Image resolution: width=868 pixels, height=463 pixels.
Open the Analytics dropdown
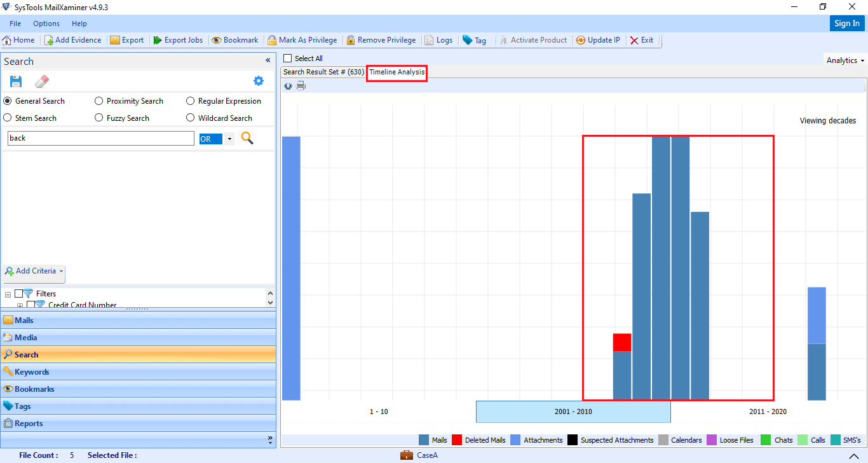(846, 60)
